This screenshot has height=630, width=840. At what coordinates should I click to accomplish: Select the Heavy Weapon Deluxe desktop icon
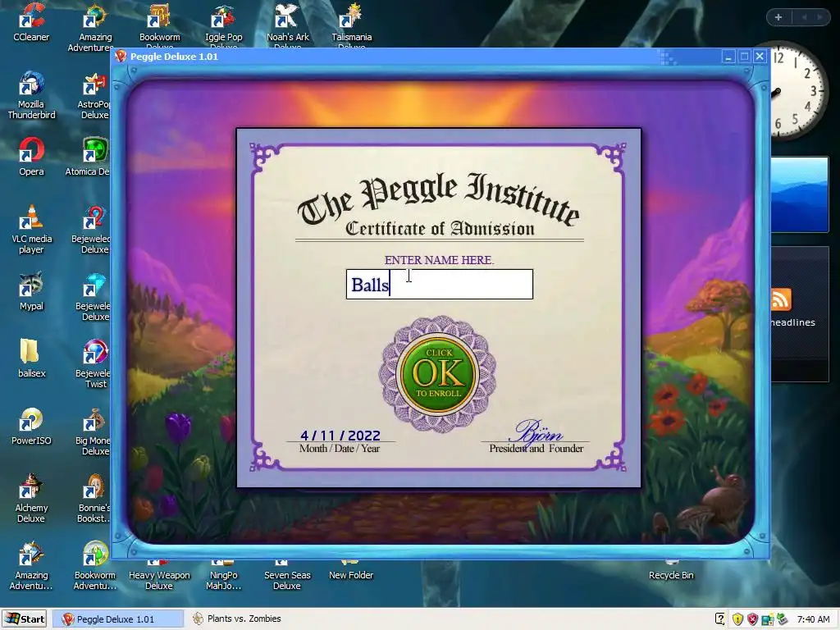click(159, 575)
